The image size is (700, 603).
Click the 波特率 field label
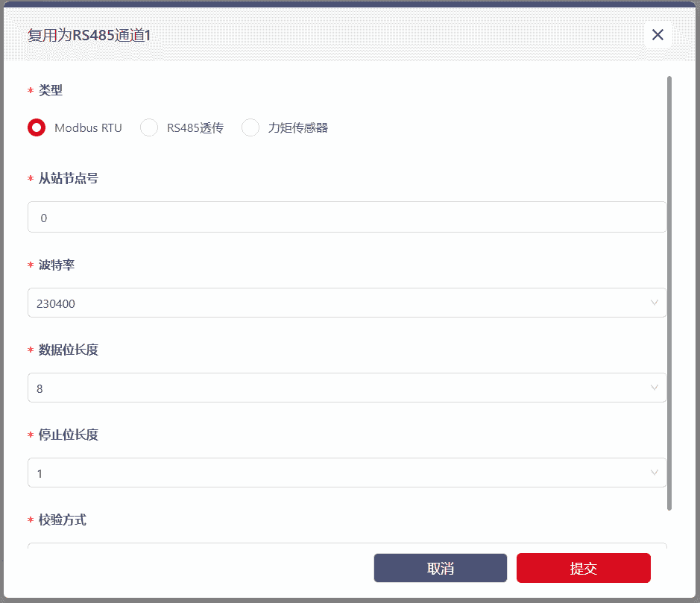(x=57, y=265)
